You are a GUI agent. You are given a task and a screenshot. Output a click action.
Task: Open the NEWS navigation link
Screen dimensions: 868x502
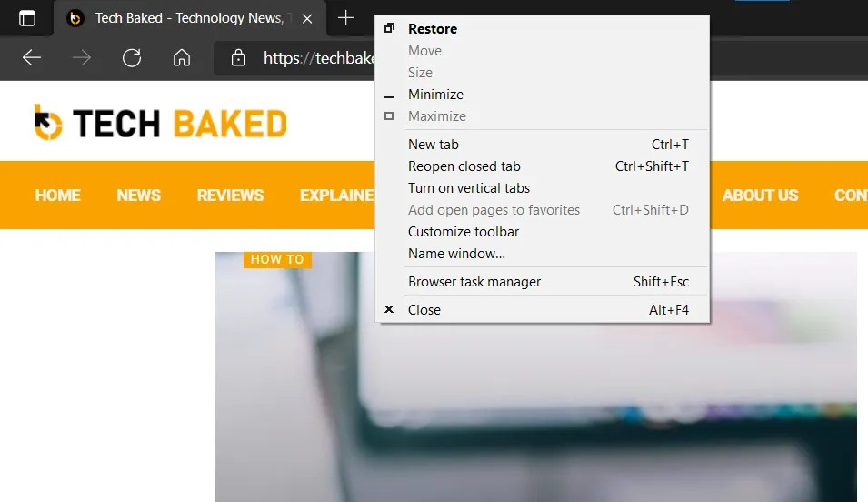[x=138, y=195]
